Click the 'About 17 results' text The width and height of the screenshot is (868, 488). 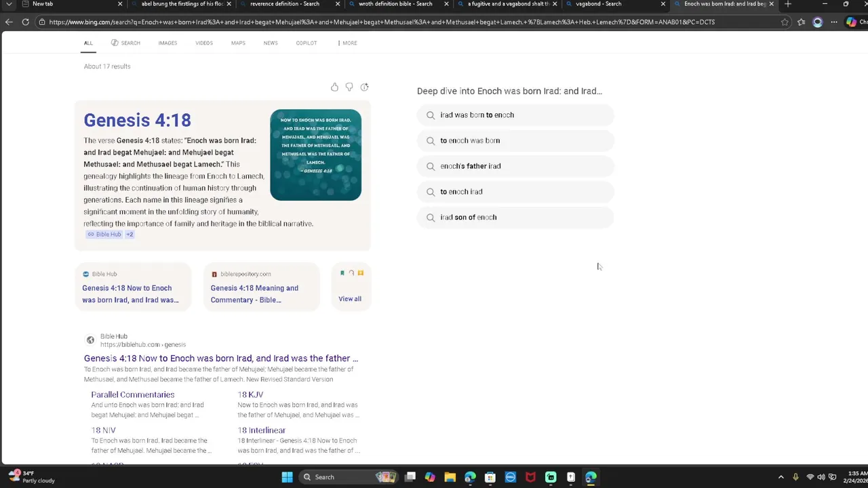point(107,66)
